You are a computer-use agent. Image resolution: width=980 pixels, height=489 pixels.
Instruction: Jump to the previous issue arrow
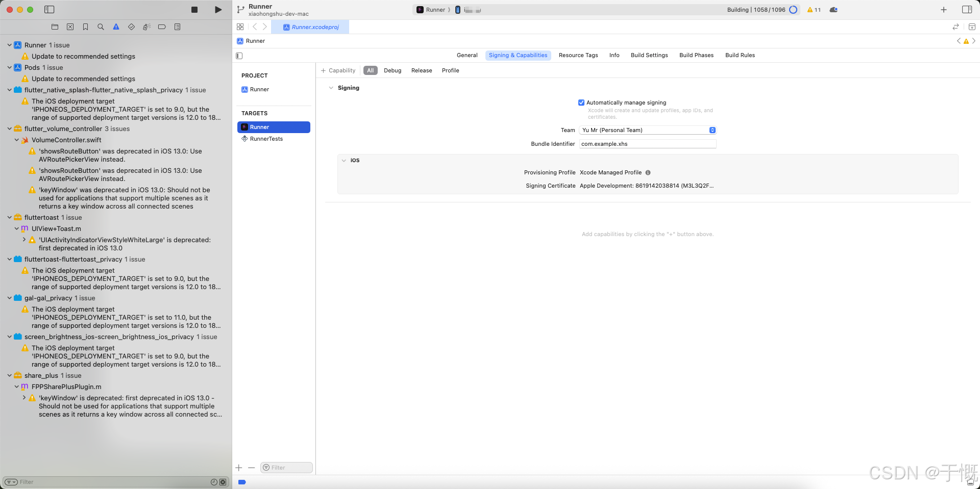[x=959, y=41]
